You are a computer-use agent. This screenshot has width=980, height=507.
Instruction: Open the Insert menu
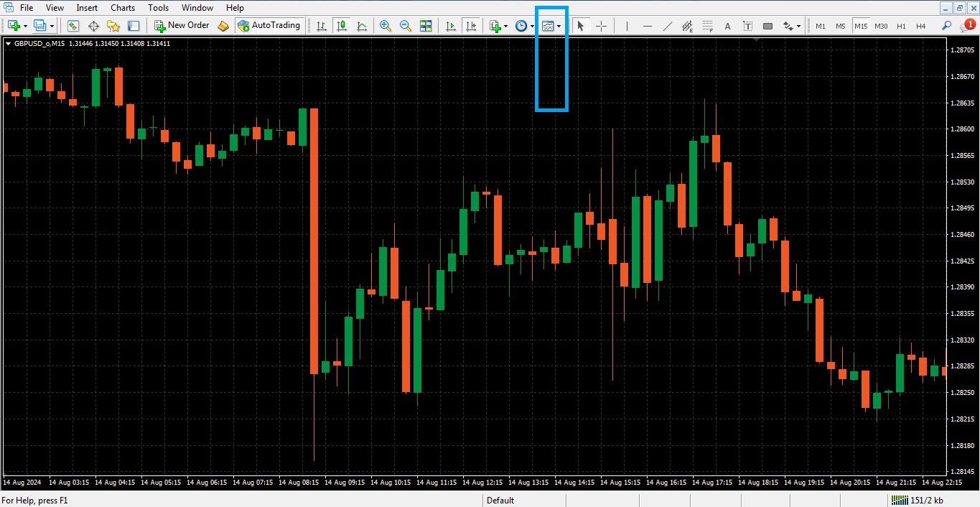tap(87, 8)
